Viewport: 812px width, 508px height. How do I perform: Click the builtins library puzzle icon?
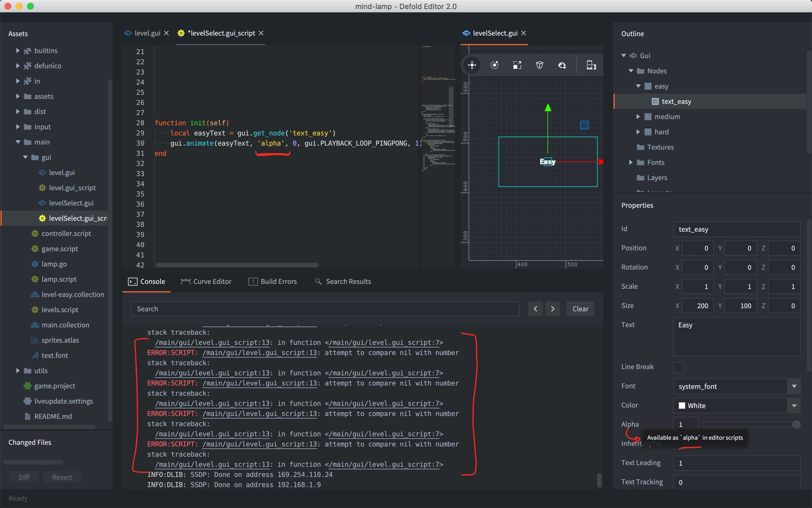coord(28,51)
